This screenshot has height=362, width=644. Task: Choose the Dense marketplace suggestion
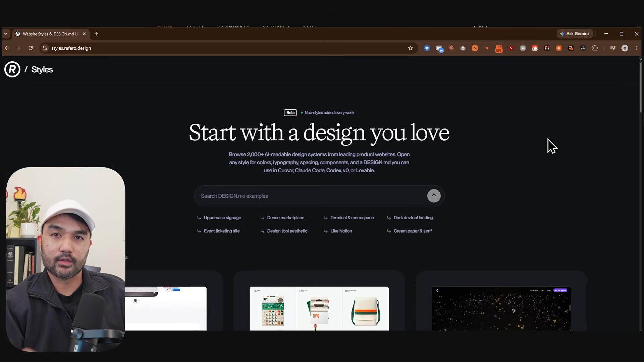point(282,218)
